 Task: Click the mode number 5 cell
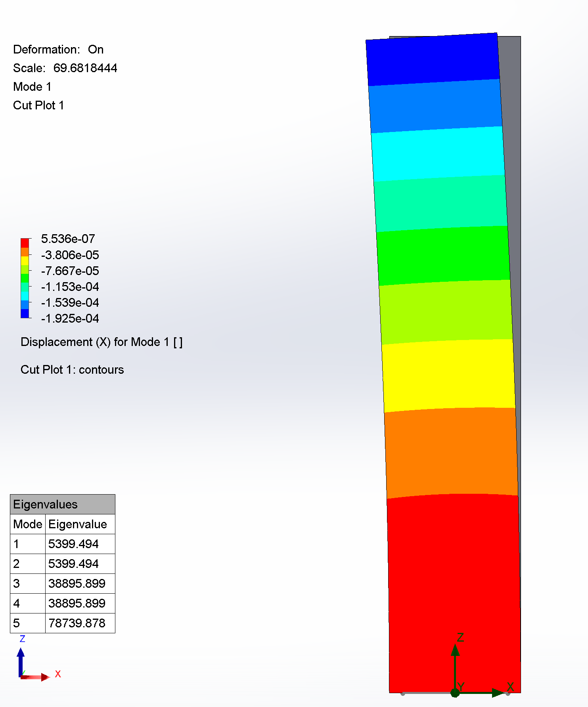click(x=28, y=623)
